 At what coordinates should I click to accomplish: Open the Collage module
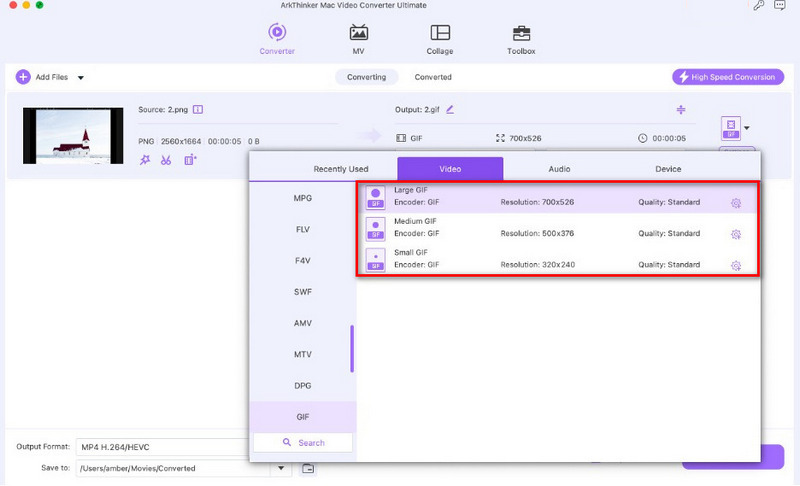tap(440, 38)
